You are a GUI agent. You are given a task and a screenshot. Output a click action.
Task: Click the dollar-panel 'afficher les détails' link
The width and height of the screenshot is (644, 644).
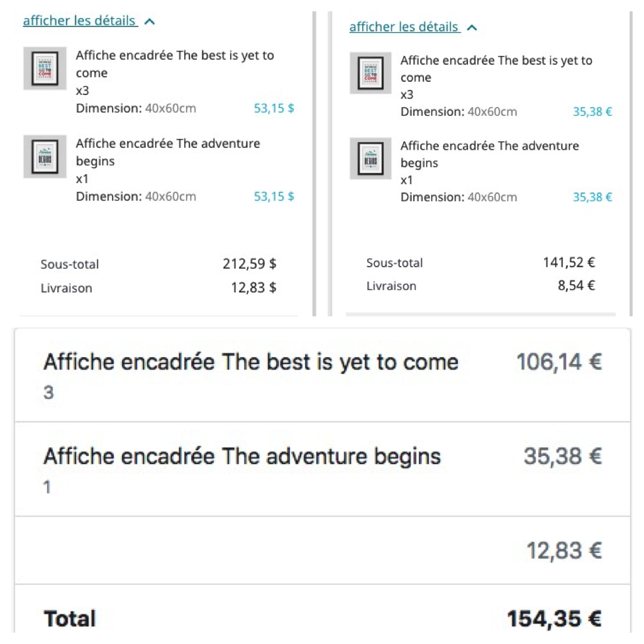tap(79, 20)
